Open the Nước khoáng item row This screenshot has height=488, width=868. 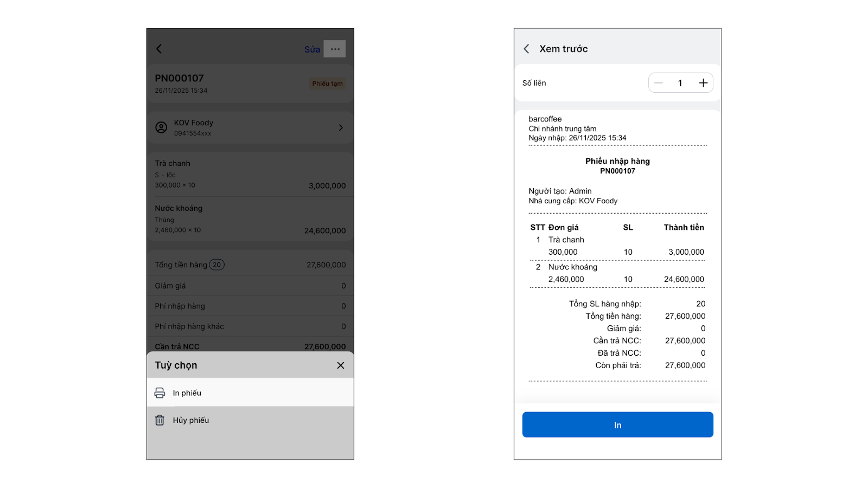tap(250, 219)
